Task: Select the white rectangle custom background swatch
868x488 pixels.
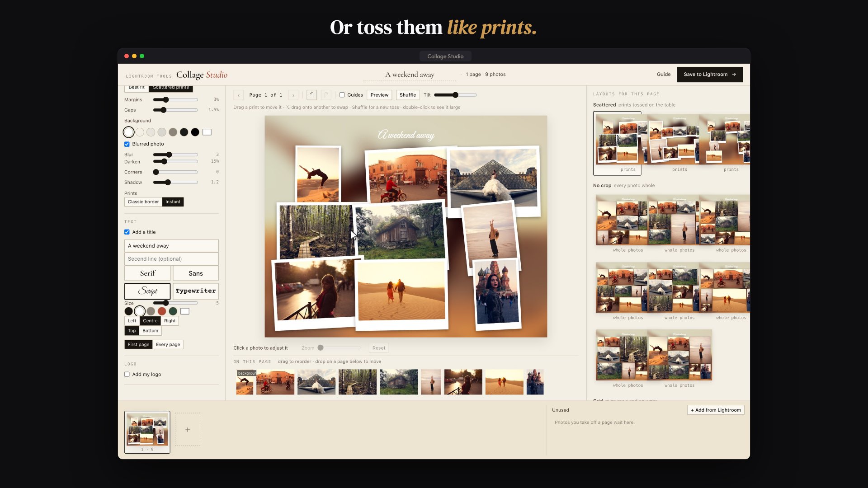Action: click(207, 132)
